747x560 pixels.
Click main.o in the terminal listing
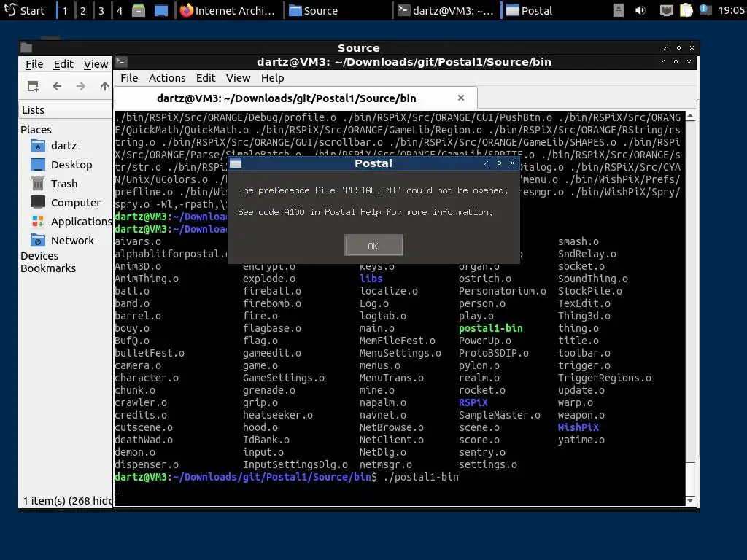377,328
